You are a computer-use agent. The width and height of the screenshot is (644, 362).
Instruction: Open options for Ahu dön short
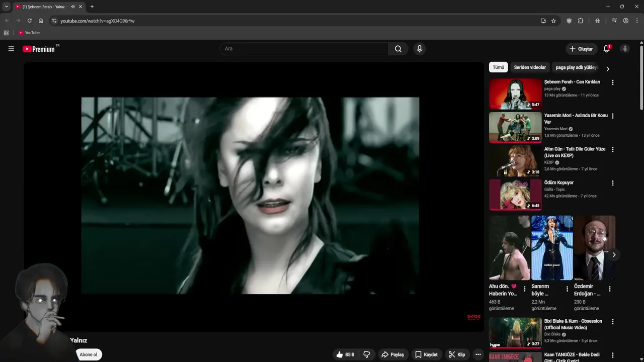point(525,289)
